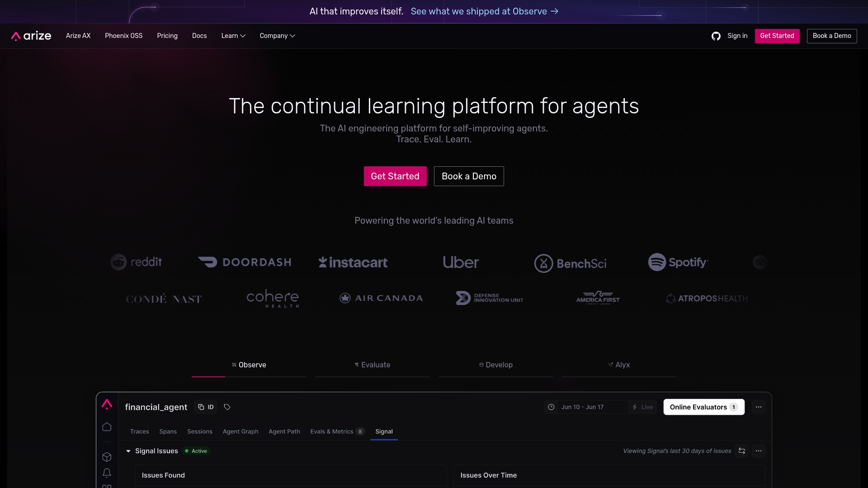Open Arize AX in the navbar
The image size is (868, 488).
(x=78, y=36)
